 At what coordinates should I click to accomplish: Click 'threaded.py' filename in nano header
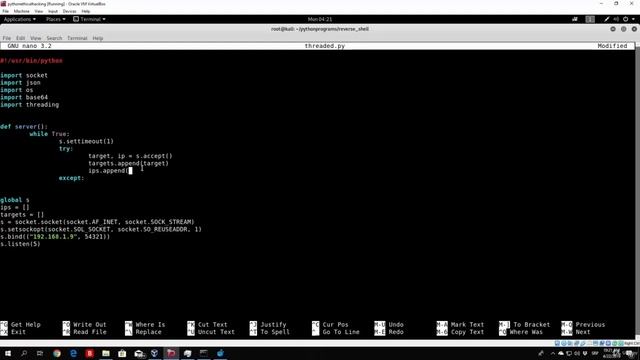point(325,46)
